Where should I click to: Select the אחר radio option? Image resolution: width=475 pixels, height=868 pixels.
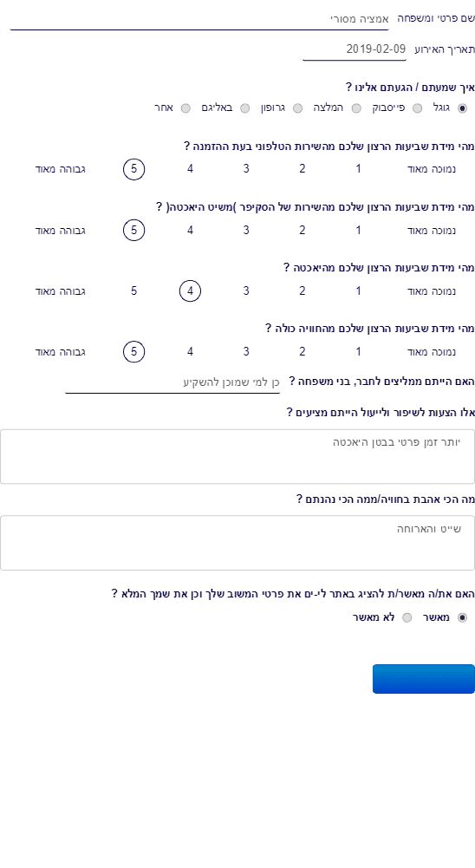pyautogui.click(x=185, y=108)
